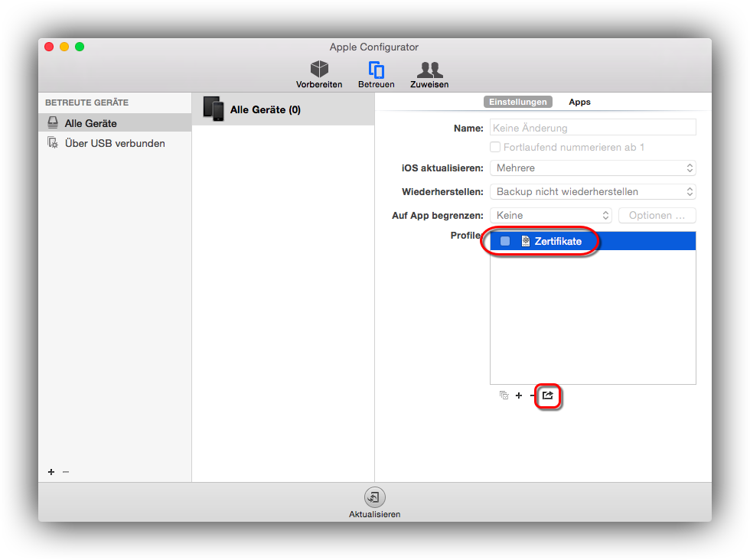
Task: Open the Zuweisen section
Action: pyautogui.click(x=429, y=74)
